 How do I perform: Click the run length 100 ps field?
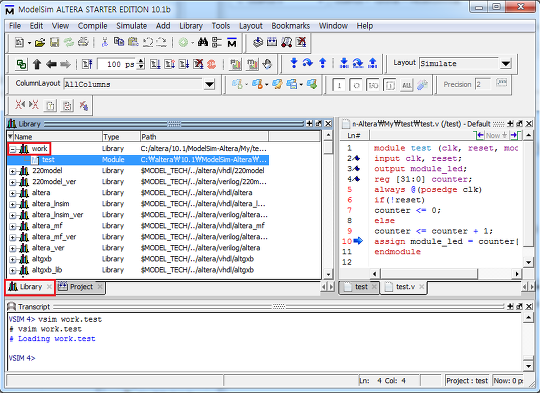[x=117, y=64]
